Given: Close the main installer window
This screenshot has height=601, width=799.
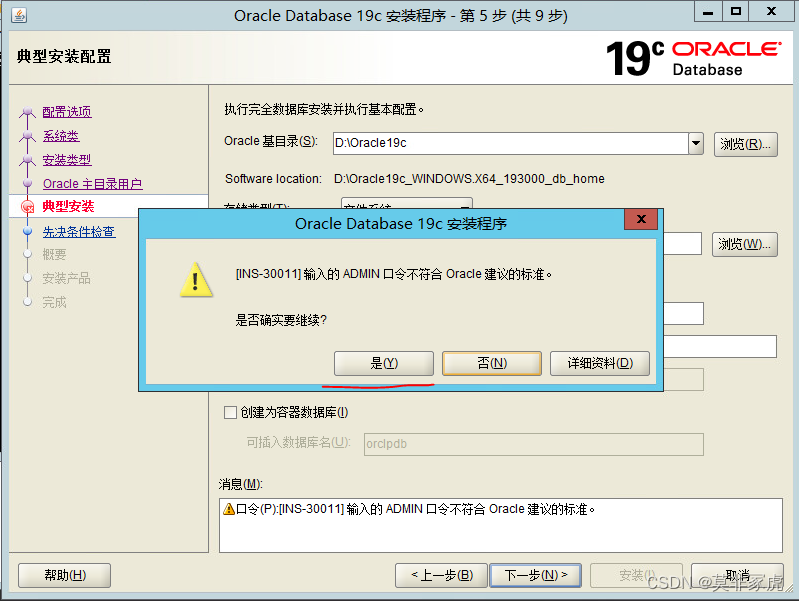Looking at the screenshot, I should 771,12.
